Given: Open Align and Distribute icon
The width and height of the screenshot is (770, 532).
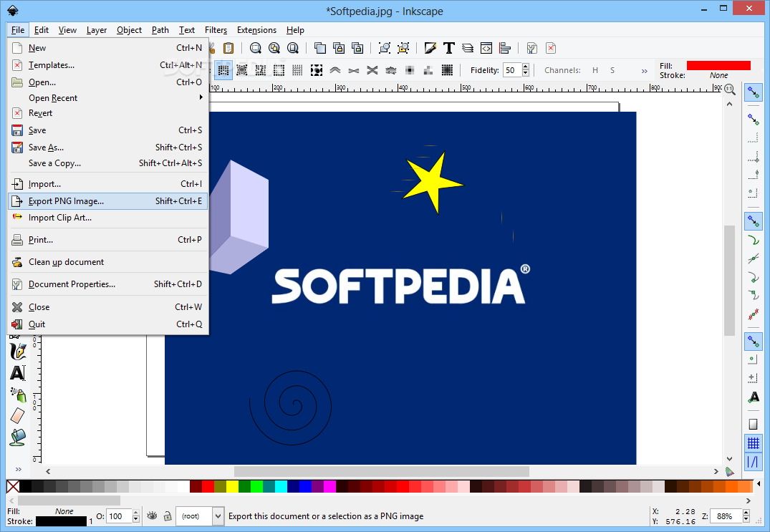Looking at the screenshot, I should coord(505,48).
